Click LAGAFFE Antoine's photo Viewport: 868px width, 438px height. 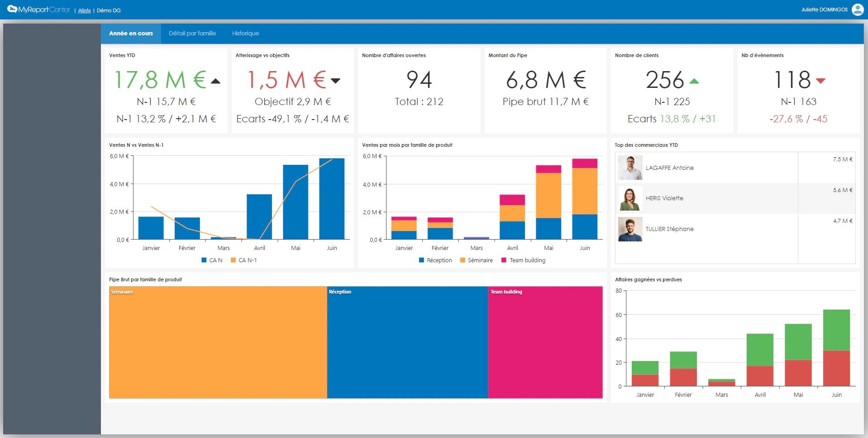[630, 168]
